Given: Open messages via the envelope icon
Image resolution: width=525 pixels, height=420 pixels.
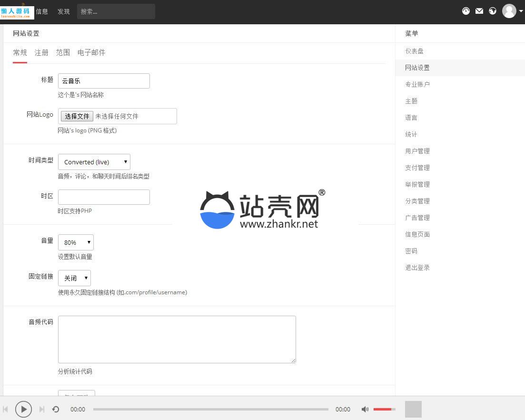Looking at the screenshot, I should [x=479, y=11].
